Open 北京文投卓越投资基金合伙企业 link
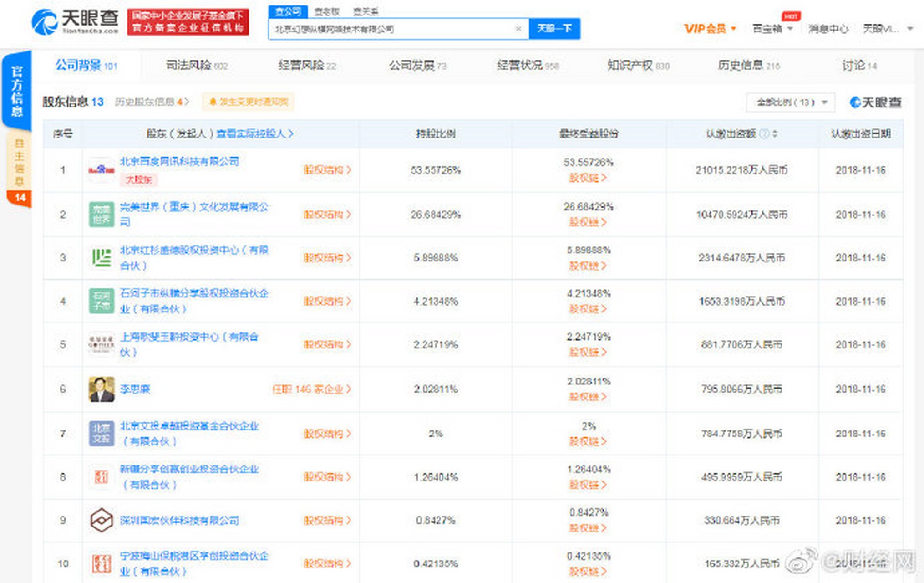The image size is (924, 583). click(x=189, y=434)
